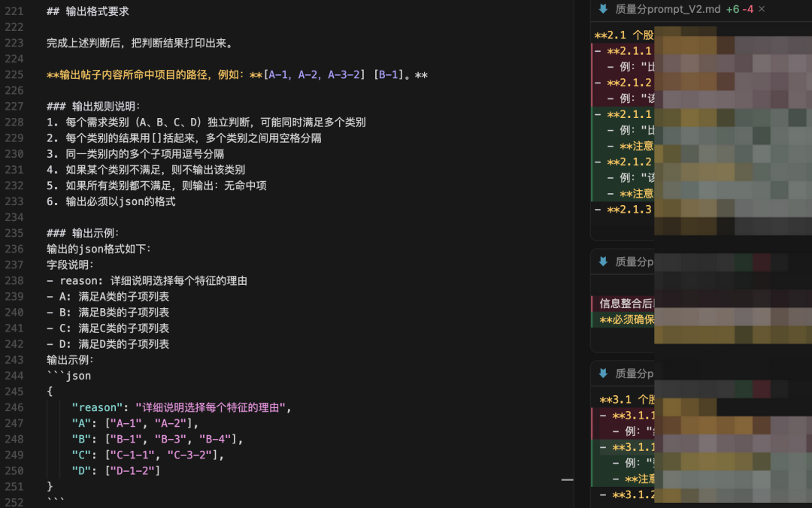Click the string "详细说明选择每个特征的理由"
Screen dimensions: 812x508
(211, 407)
